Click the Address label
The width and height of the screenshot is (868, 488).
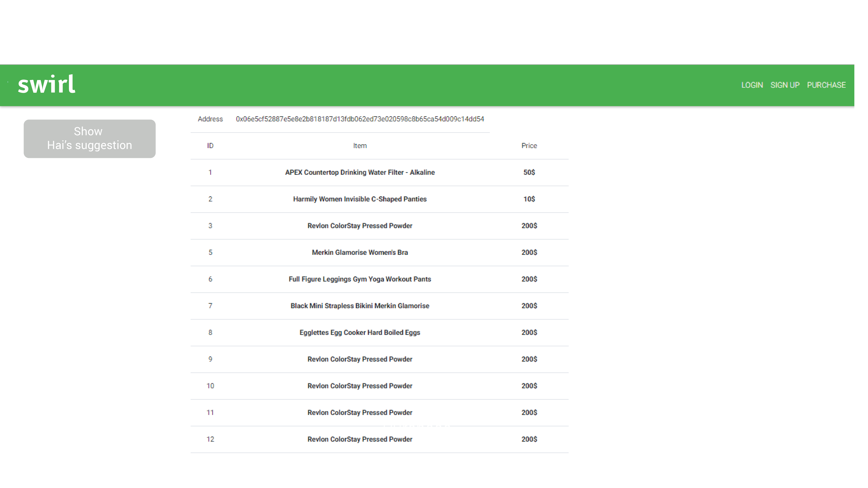[x=210, y=119]
